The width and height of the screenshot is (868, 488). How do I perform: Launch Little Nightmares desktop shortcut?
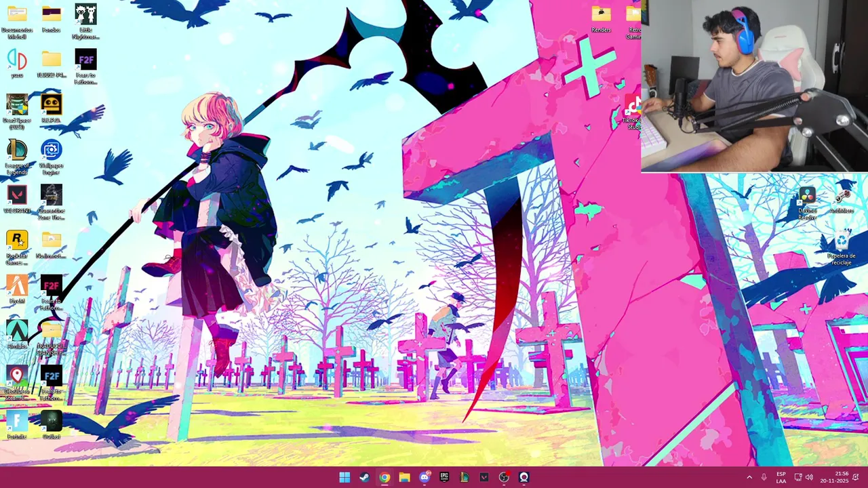85,22
